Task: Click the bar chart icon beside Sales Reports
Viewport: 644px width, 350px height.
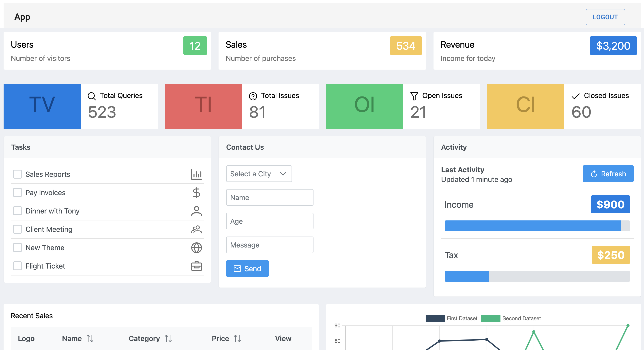Action: pos(196,174)
